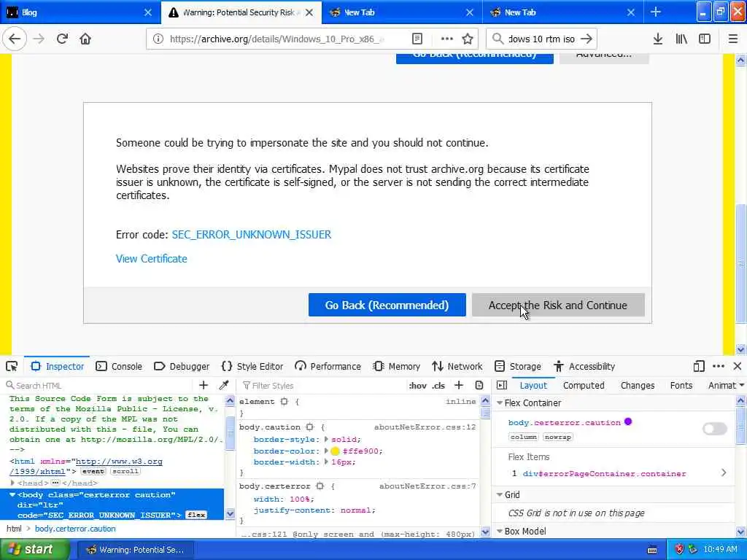Open aboutNetError.css:12 source link

point(425,427)
